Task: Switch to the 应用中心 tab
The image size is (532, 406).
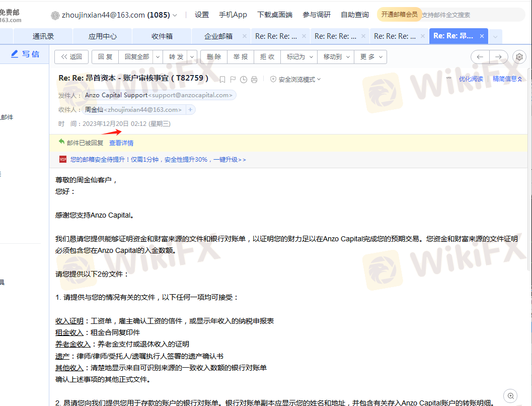Action: pos(103,36)
